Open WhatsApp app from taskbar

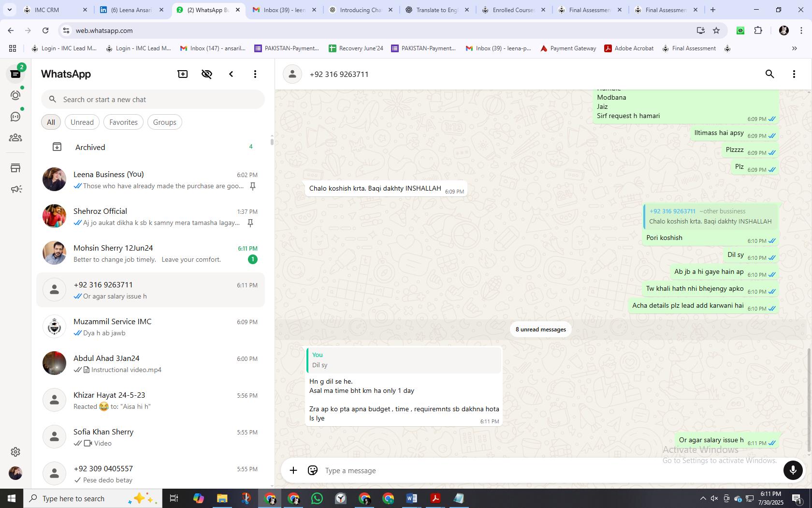coord(317,498)
